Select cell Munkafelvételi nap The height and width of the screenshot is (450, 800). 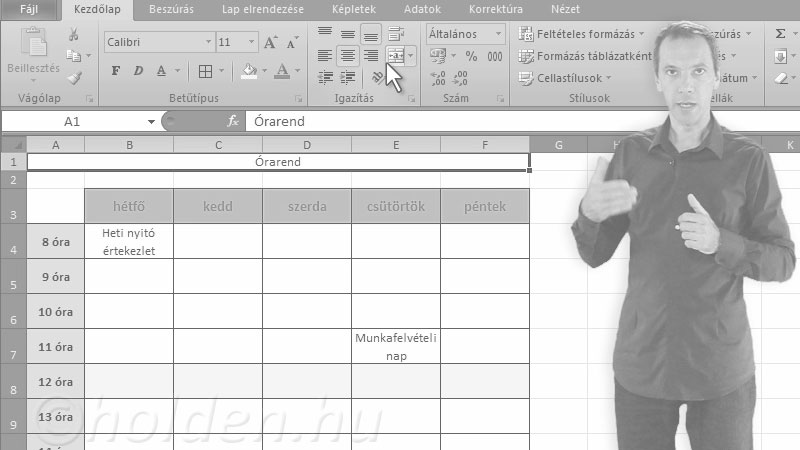click(396, 346)
